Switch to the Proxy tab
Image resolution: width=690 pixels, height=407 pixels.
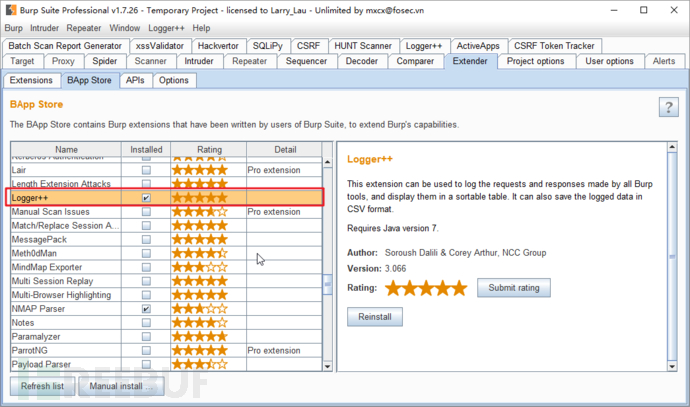click(63, 61)
